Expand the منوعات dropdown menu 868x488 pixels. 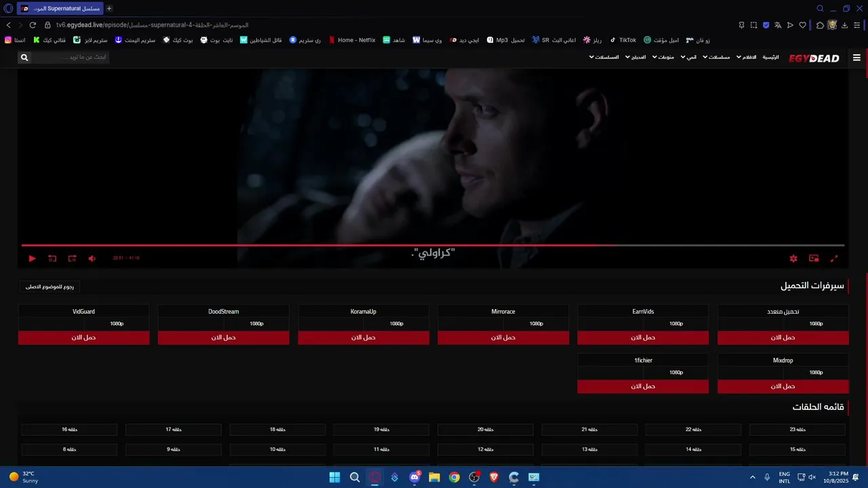pyautogui.click(x=663, y=58)
